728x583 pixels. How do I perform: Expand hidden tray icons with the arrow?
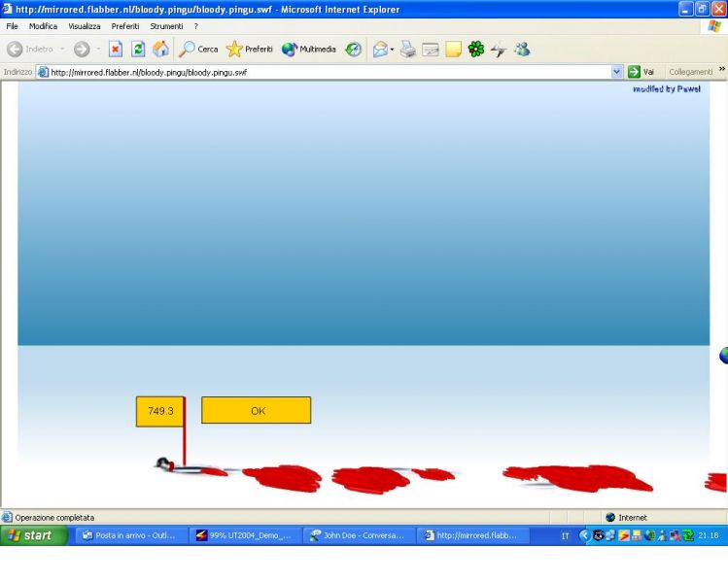click(x=584, y=535)
